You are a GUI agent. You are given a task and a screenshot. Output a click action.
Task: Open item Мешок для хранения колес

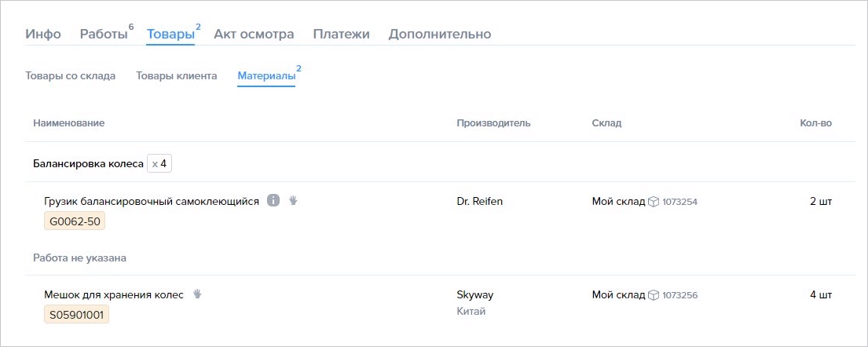[x=113, y=294]
